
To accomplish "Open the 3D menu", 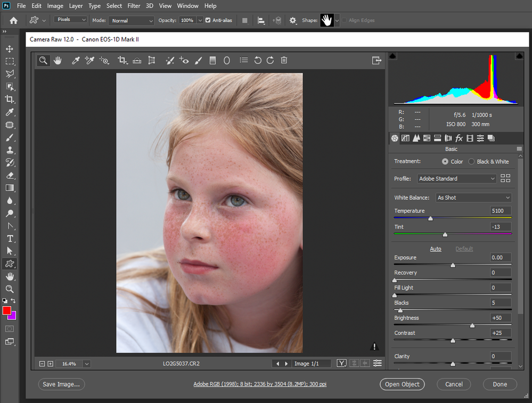I will point(149,6).
